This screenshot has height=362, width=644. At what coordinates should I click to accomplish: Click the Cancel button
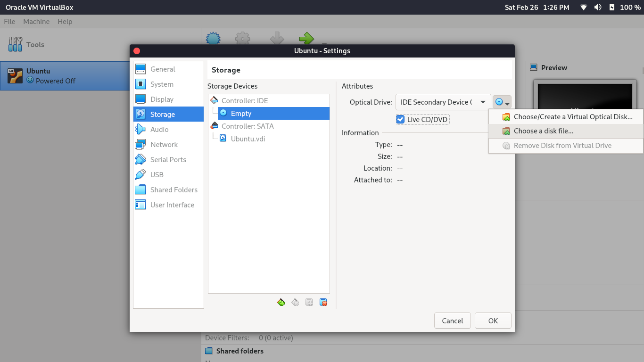[x=452, y=321]
